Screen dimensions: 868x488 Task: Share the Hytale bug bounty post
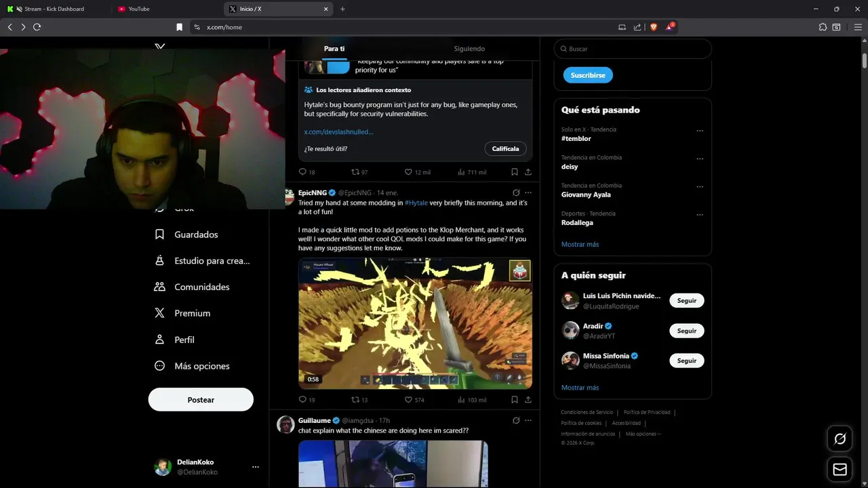pyautogui.click(x=528, y=172)
